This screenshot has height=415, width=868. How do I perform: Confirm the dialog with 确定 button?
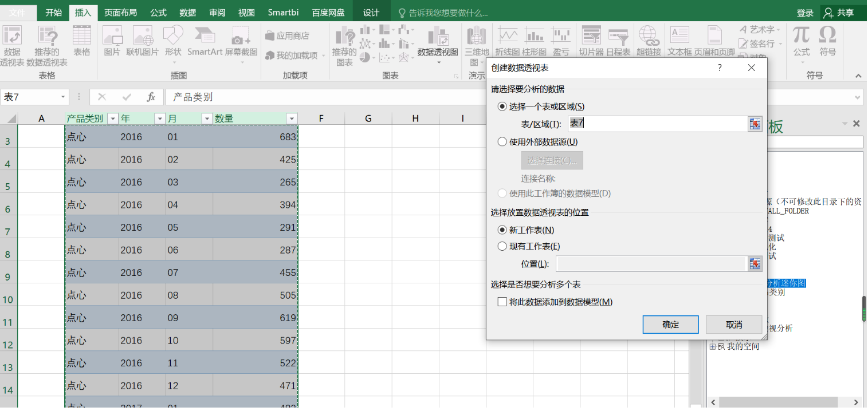tap(671, 325)
